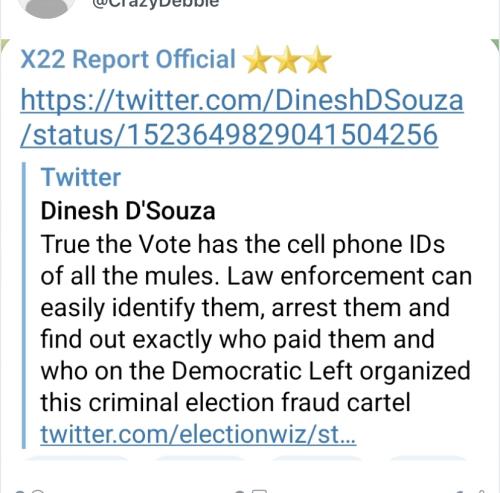Select the fourth faint reaction pill

427,458
